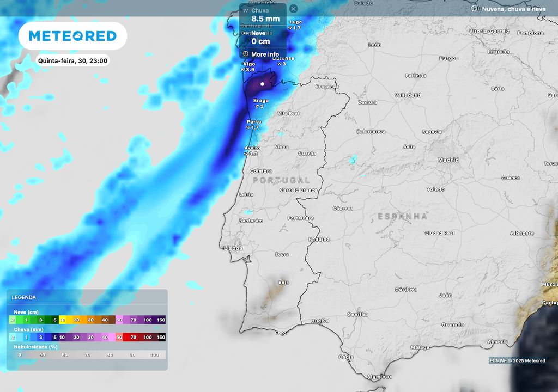558x392 pixels.
Task: Click the LEGENDA panel header
Action: [x=25, y=297]
